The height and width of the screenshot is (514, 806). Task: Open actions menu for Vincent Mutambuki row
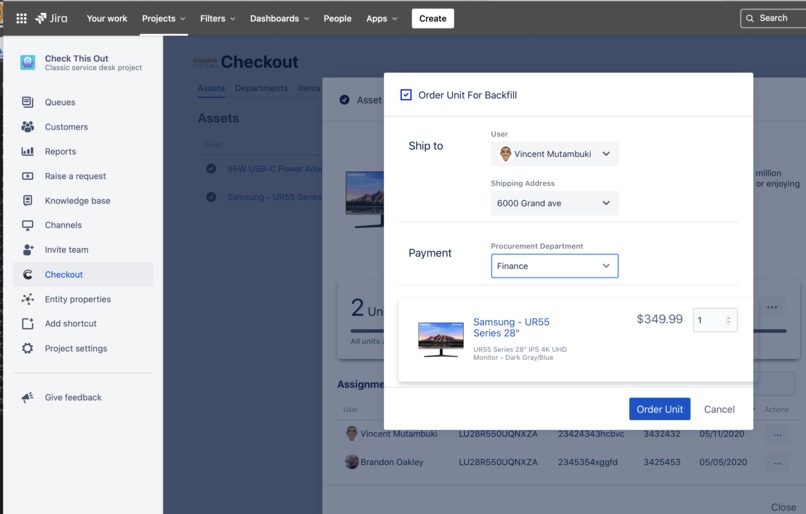(x=777, y=435)
